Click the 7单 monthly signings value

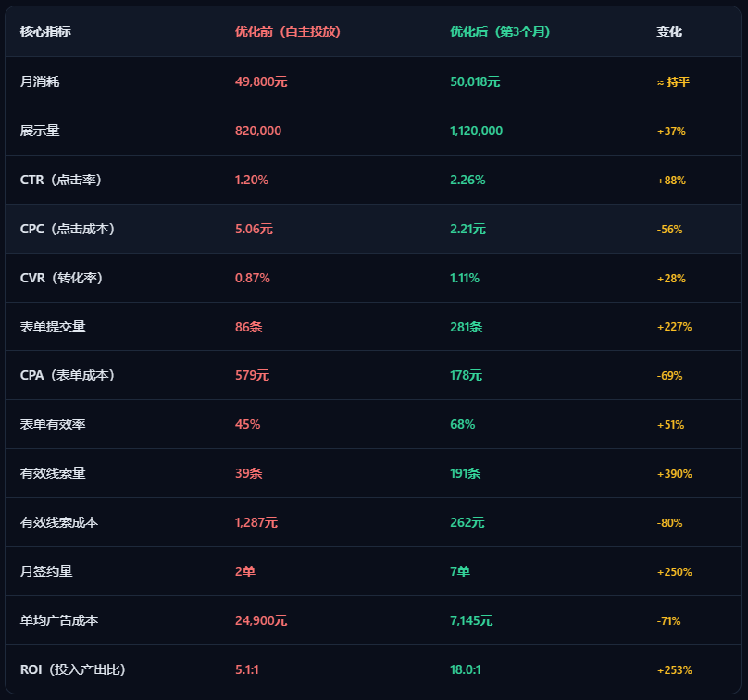coord(460,571)
